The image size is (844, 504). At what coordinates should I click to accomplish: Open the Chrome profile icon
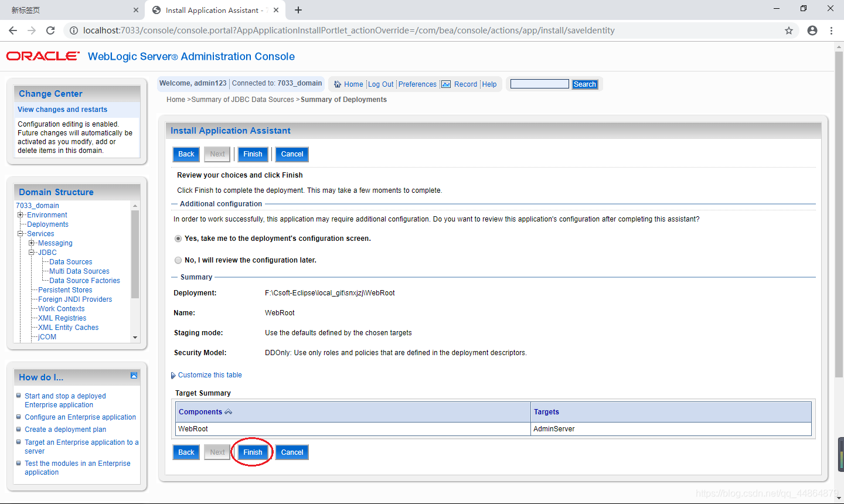(812, 30)
